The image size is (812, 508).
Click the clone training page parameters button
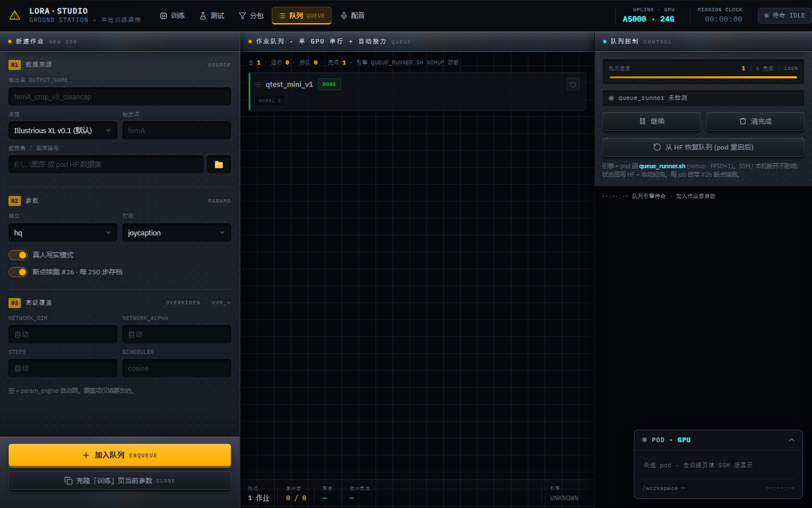click(x=120, y=480)
